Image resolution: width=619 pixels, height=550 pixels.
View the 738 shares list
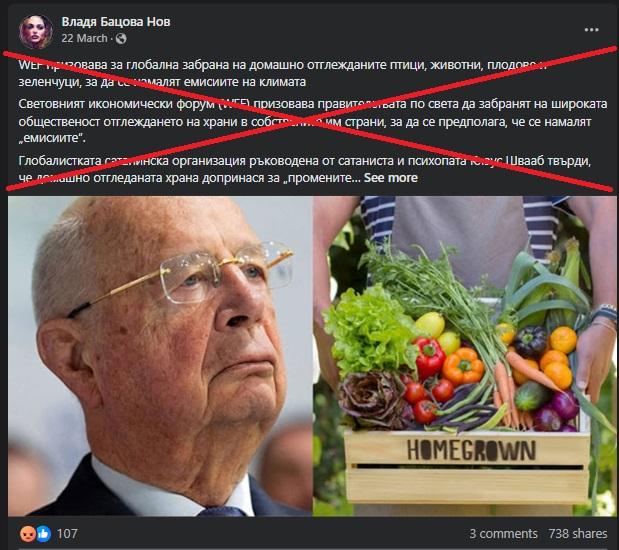(x=578, y=534)
